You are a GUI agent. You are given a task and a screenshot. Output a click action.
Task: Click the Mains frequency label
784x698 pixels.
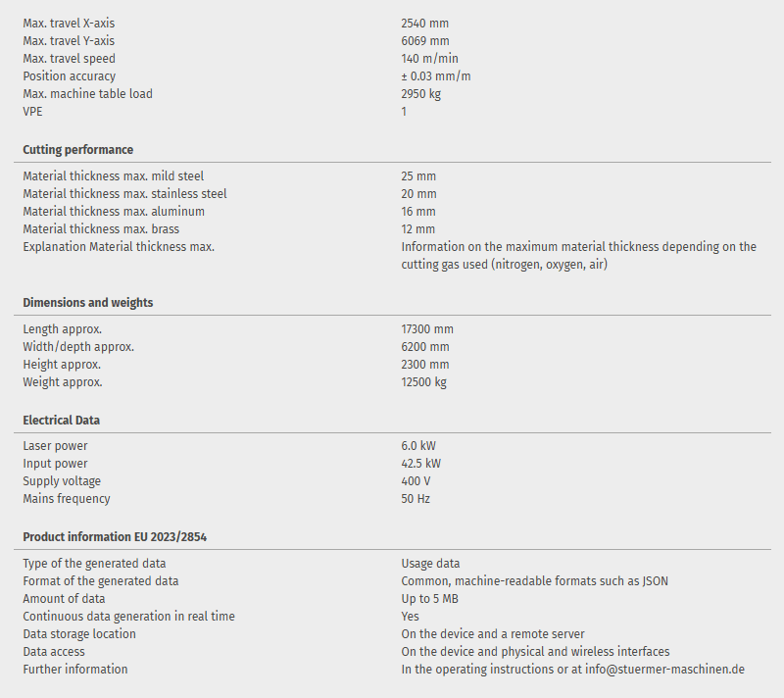67,499
